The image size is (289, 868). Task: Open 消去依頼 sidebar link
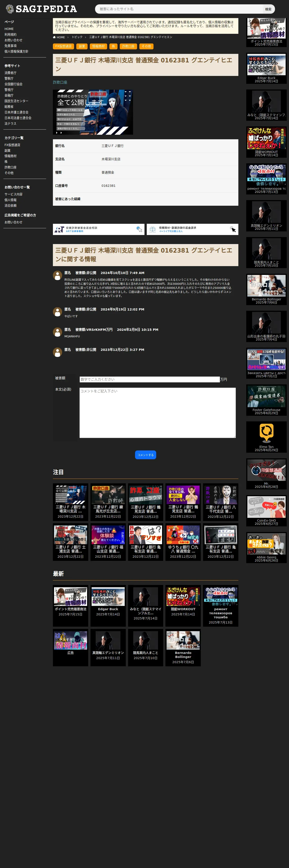click(10, 206)
